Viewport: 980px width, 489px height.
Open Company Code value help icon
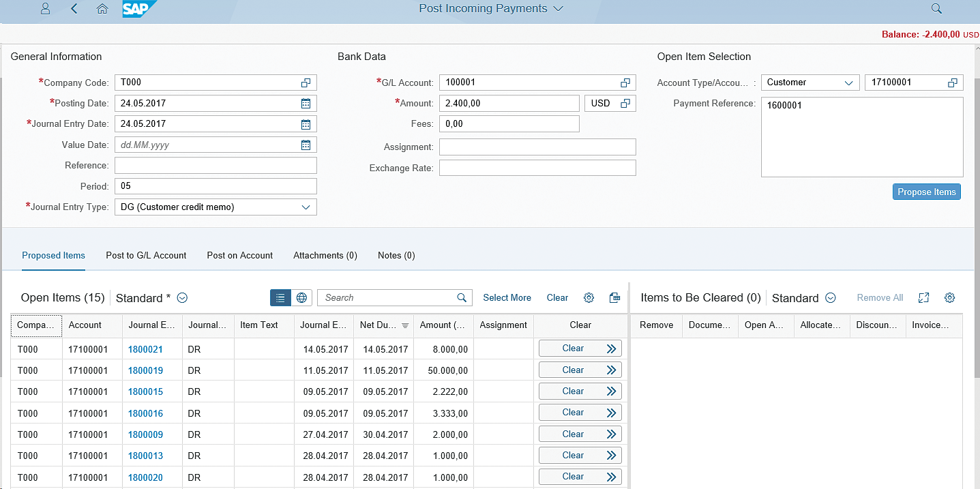coord(306,83)
